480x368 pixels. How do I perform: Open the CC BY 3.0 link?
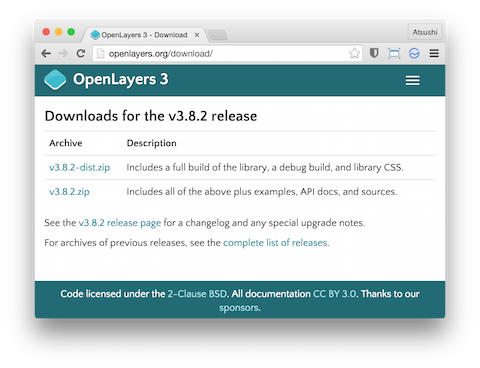click(x=335, y=294)
